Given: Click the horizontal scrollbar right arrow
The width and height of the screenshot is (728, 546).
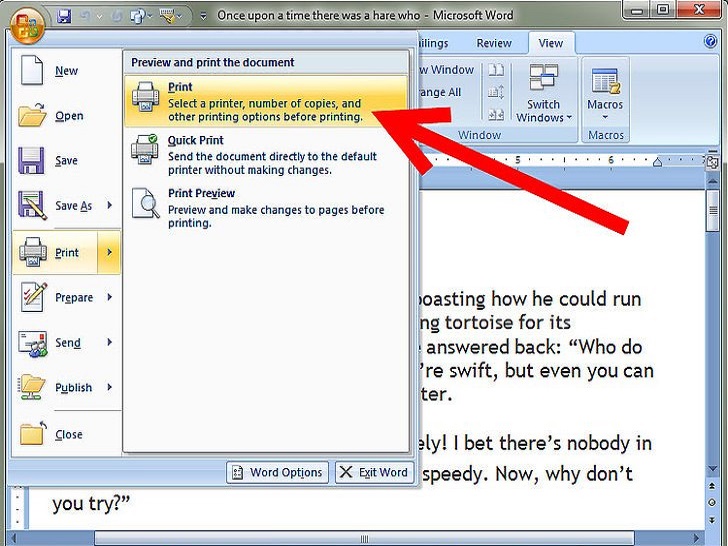Looking at the screenshot, I should pyautogui.click(x=696, y=538).
